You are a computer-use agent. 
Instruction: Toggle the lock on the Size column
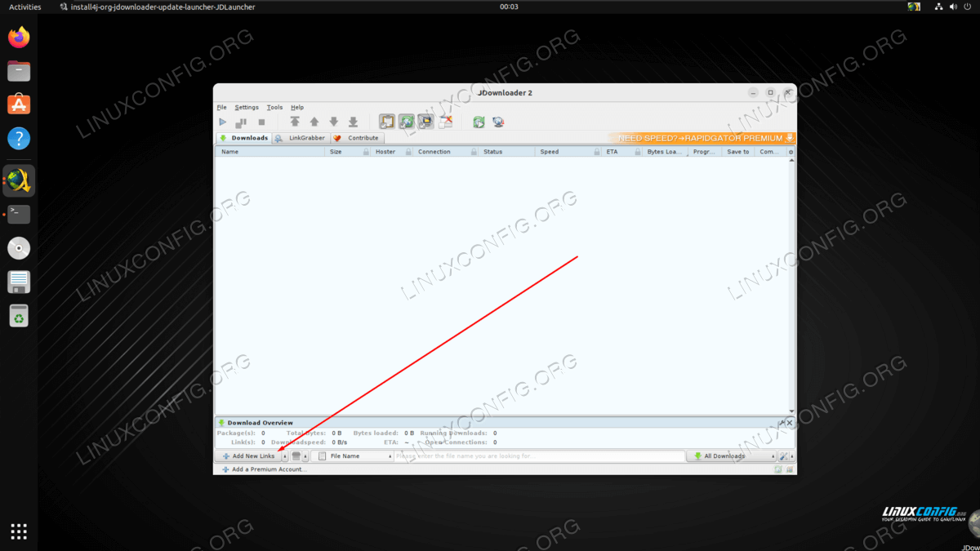(366, 152)
